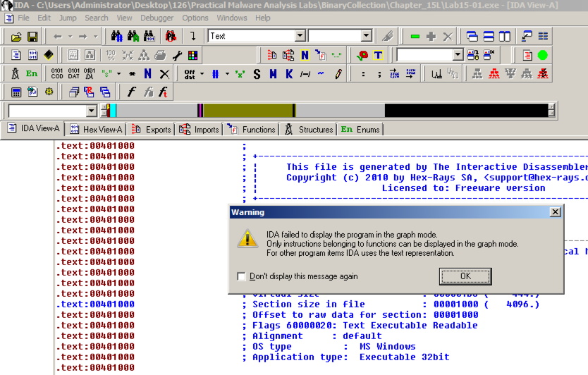Screen dimensions: 588x375
Task: Open the combo box beside the T icon
Action: click(x=458, y=55)
